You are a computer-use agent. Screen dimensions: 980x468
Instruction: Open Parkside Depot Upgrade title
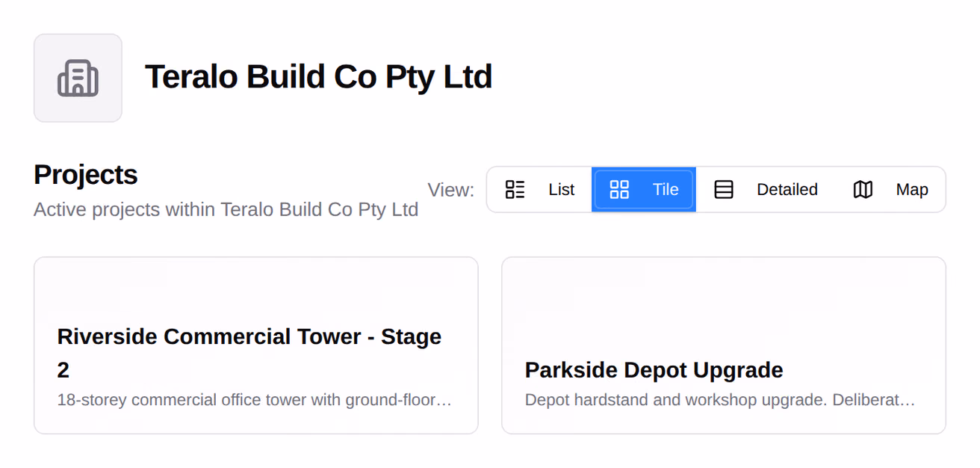pyautogui.click(x=654, y=370)
